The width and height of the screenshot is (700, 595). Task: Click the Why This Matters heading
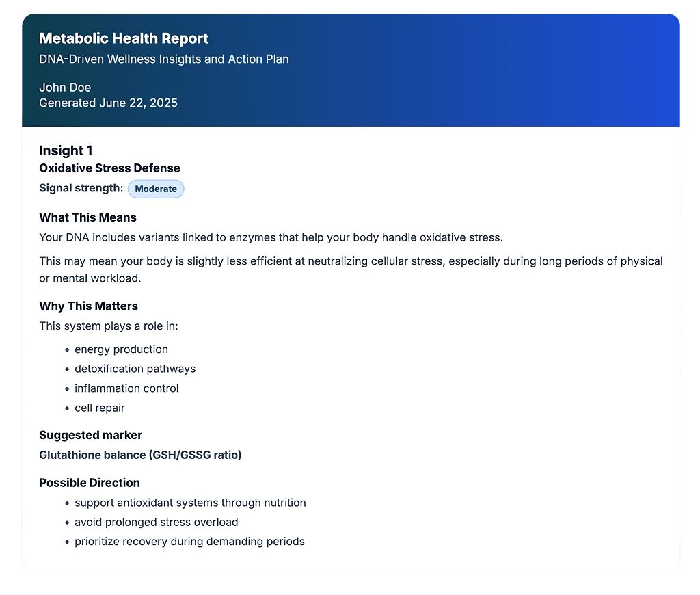88,306
